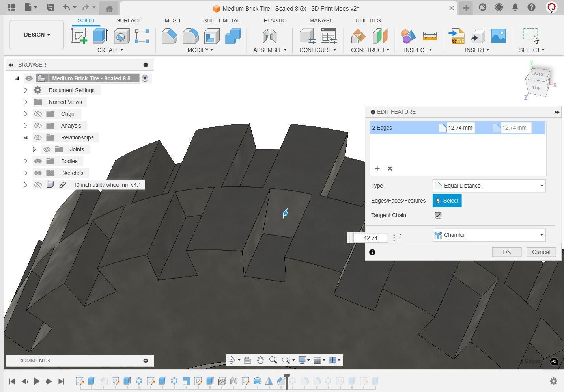
Task: Toggle visibility of root Medium Brick Tire component
Action: tap(29, 78)
